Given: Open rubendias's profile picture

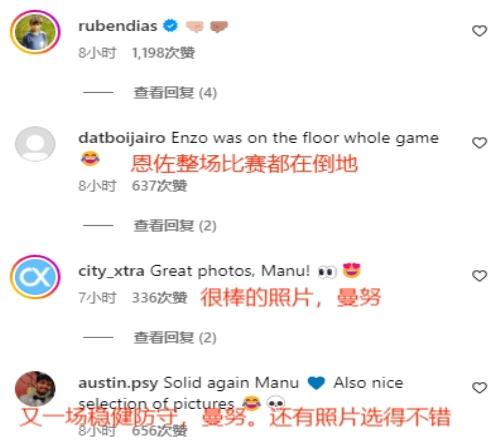Looking at the screenshot, I should click(35, 32).
